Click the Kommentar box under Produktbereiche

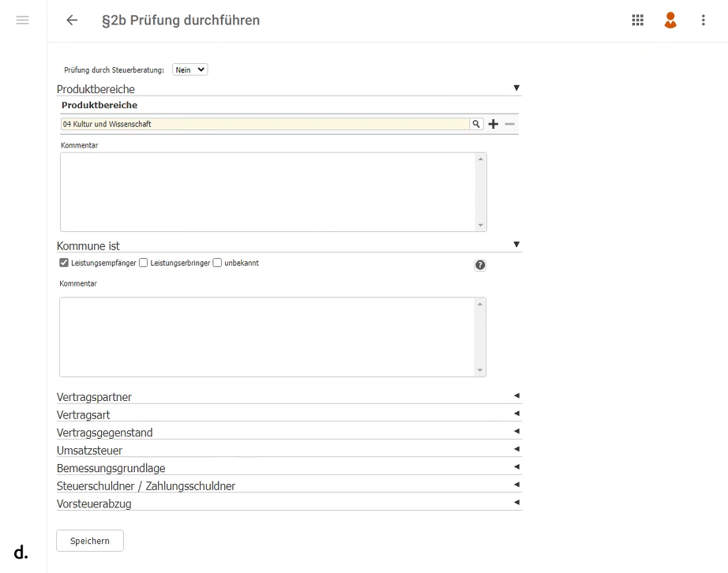pos(268,192)
